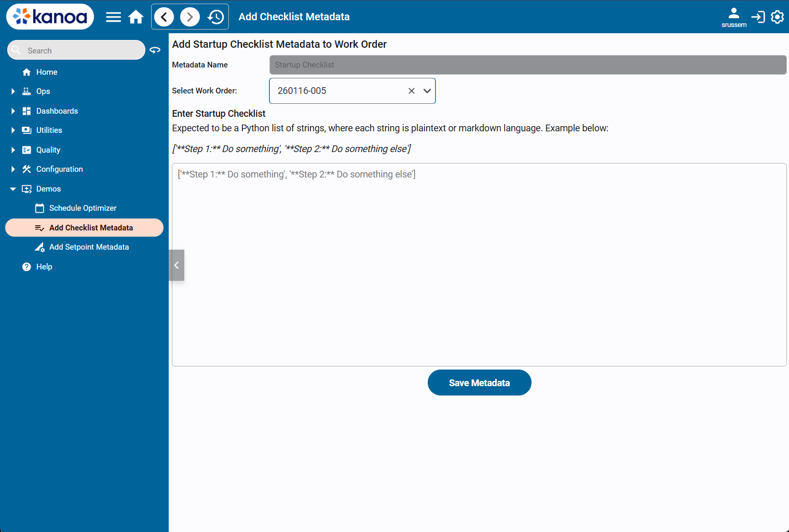789x532 pixels.
Task: Select Add Setpoint Metadata menu item
Action: 89,247
